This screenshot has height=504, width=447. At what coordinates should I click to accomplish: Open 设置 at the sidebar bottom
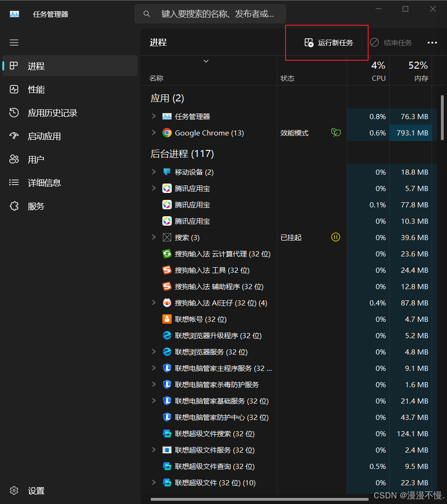(70, 491)
